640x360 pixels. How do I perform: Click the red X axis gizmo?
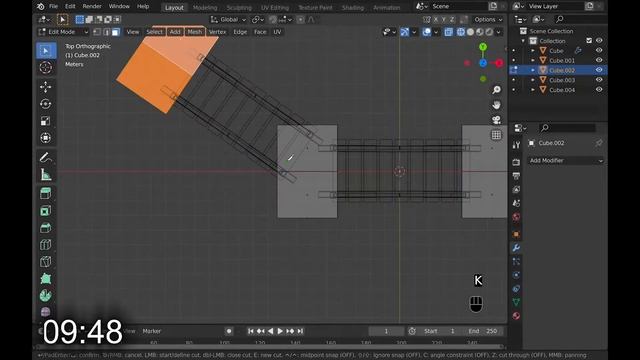(499, 63)
